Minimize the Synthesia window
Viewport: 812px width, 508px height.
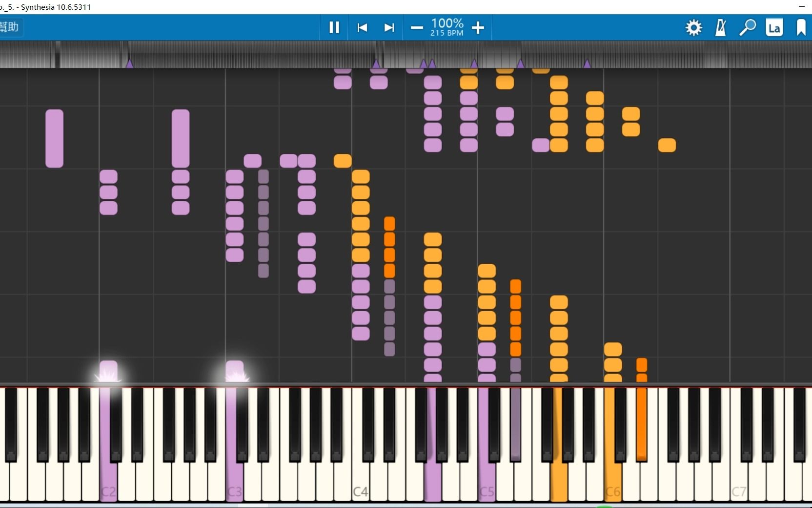tap(802, 7)
